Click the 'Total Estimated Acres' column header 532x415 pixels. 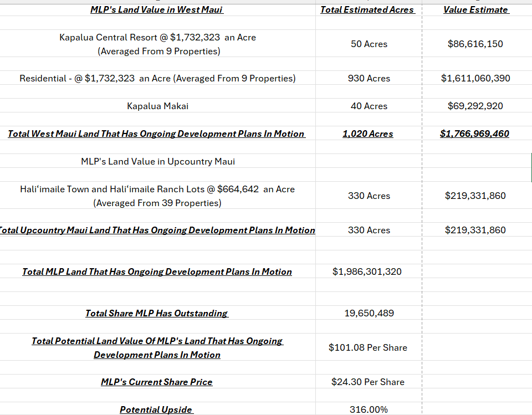368,10
